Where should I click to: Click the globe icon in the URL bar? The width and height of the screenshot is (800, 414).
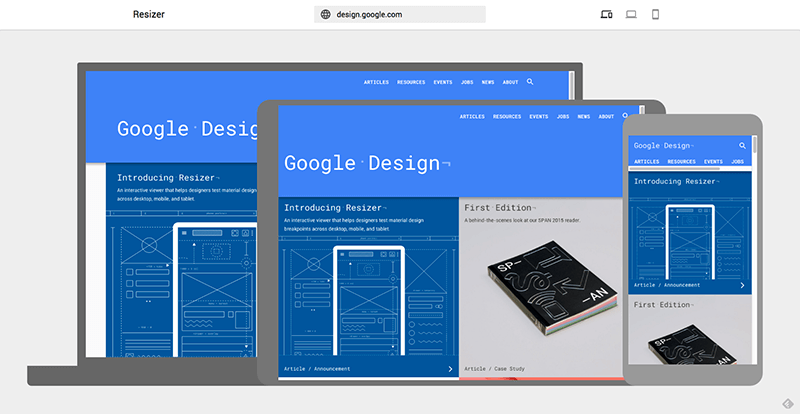326,14
